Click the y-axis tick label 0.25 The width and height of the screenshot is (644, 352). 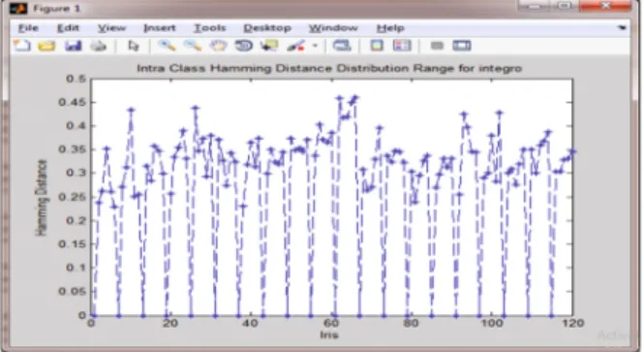click(72, 197)
